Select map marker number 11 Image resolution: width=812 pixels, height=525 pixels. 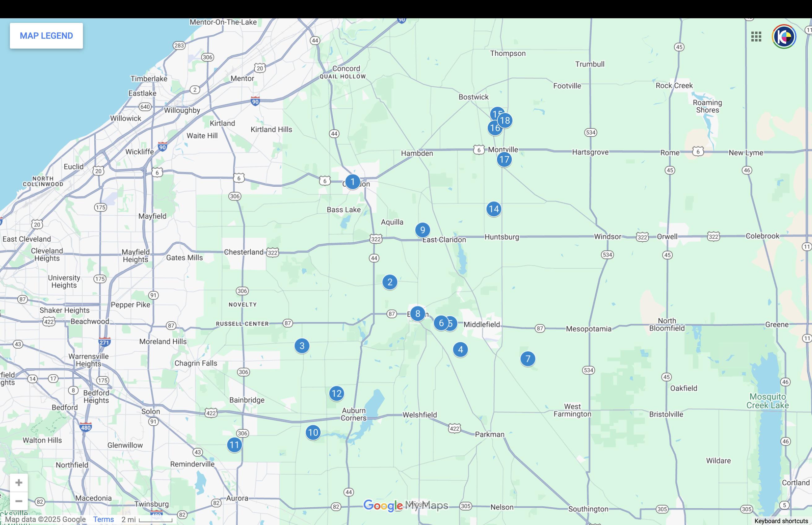235,445
